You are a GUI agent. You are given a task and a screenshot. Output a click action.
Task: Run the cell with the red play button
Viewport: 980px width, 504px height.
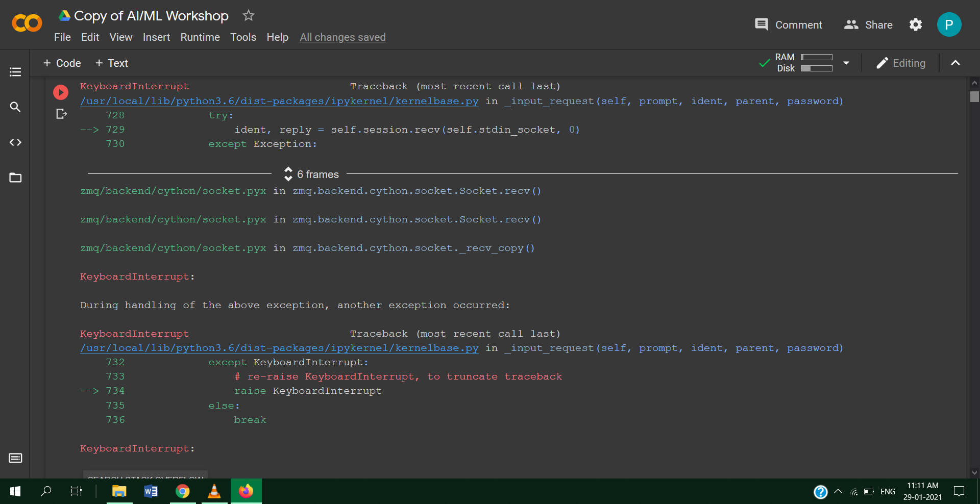pos(61,92)
